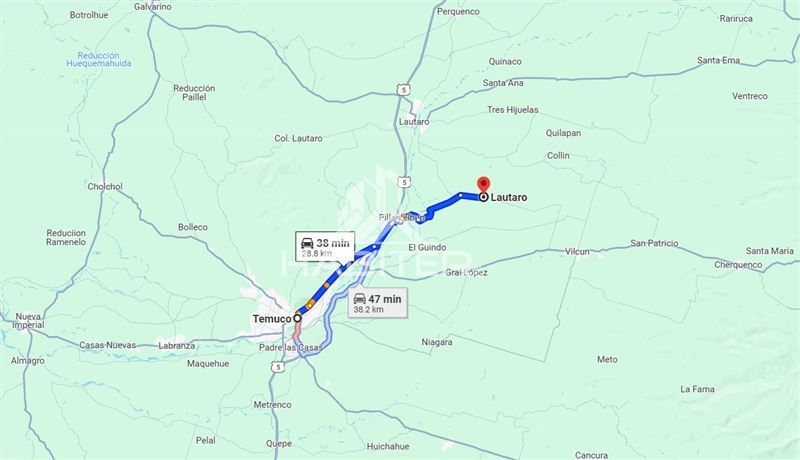Click the Metrenco town label
800x460 pixels.
(272, 404)
